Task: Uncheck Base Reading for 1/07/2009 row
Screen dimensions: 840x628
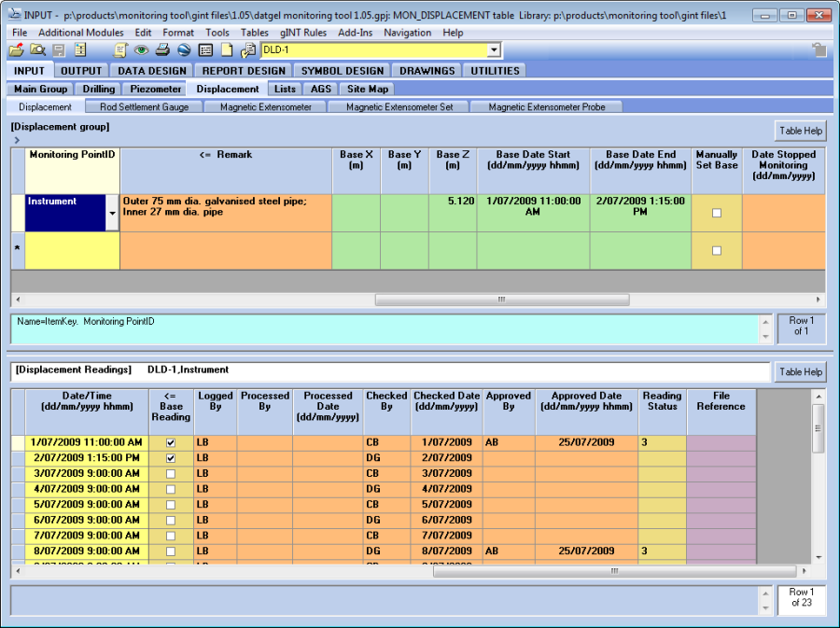Action: [170, 443]
